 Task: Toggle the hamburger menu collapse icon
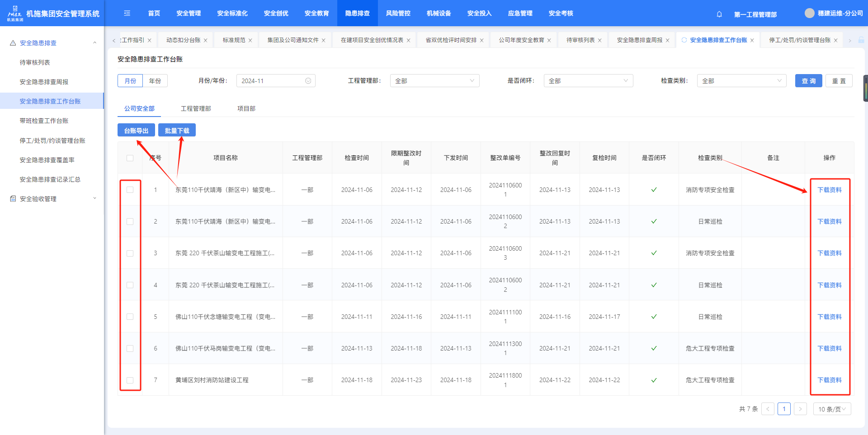click(x=127, y=14)
